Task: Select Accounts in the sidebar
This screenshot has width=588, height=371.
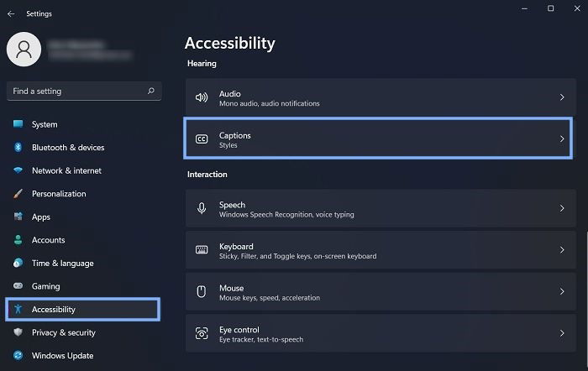Action: pyautogui.click(x=83, y=240)
